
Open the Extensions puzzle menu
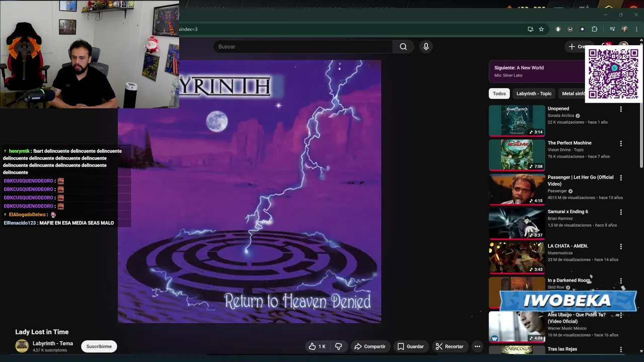(595, 29)
